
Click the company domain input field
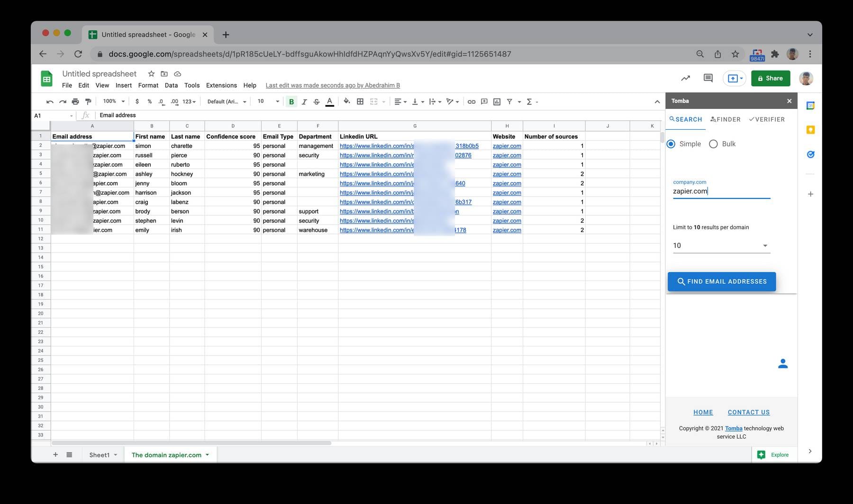[721, 191]
